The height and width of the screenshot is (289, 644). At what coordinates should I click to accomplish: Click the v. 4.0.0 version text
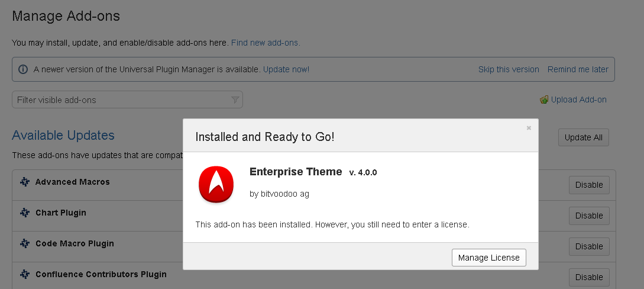click(363, 173)
